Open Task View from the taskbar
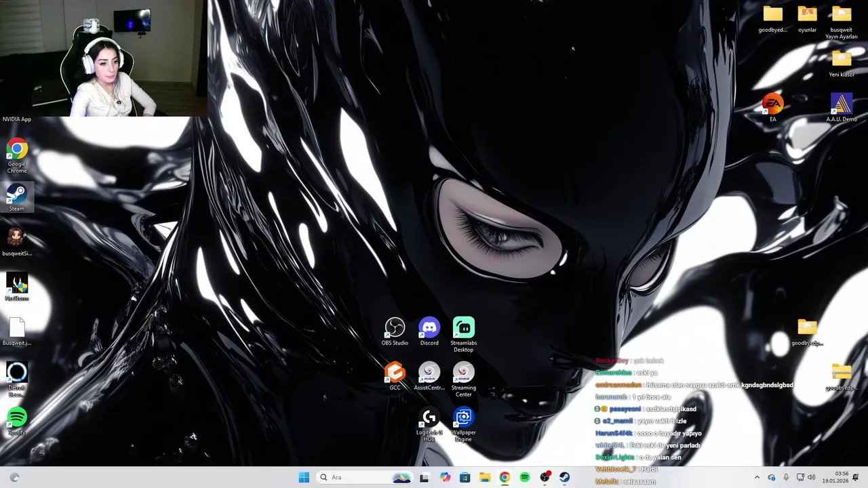 coord(424,477)
